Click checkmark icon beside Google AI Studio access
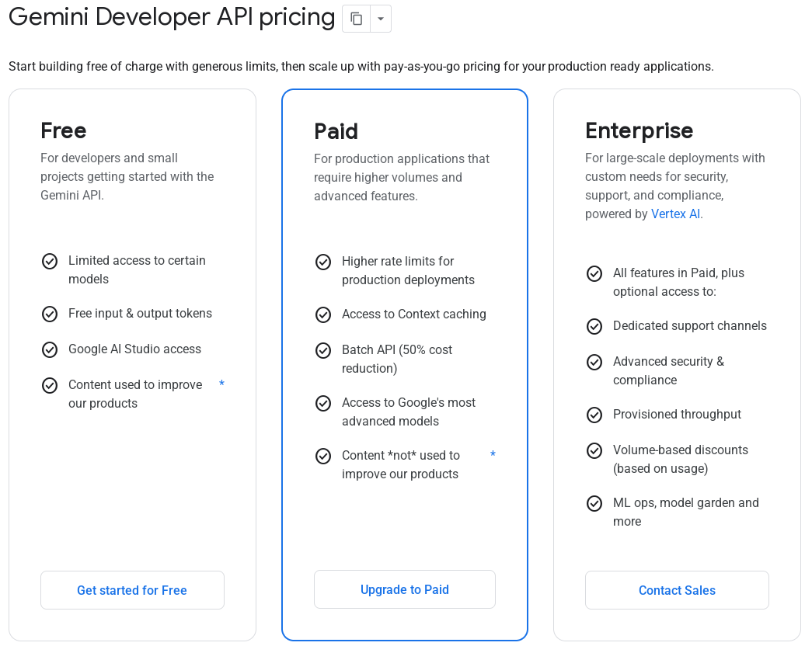Viewport: 812px width, 653px height. point(50,349)
